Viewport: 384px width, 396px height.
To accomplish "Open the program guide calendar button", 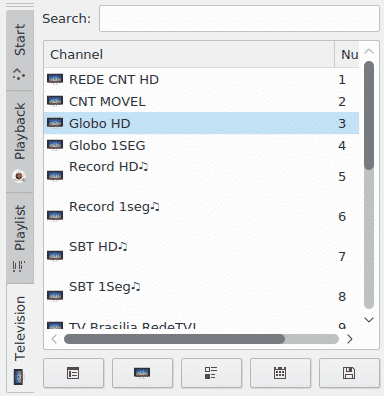I will (280, 373).
